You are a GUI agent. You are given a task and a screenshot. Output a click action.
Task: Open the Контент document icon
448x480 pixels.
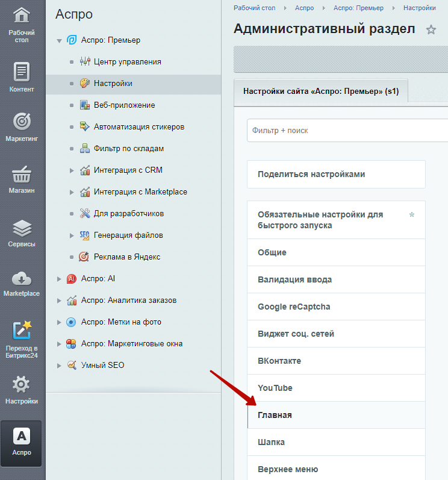(x=22, y=72)
